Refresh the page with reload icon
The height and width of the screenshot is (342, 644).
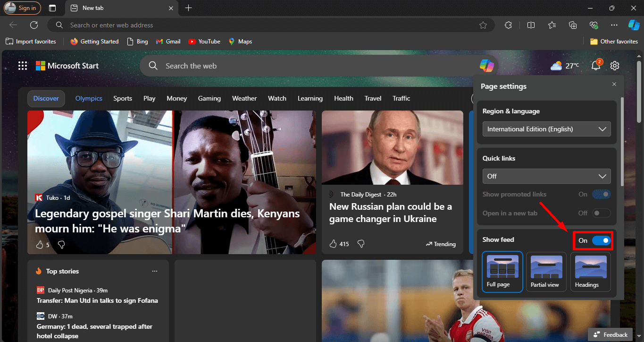pyautogui.click(x=34, y=25)
